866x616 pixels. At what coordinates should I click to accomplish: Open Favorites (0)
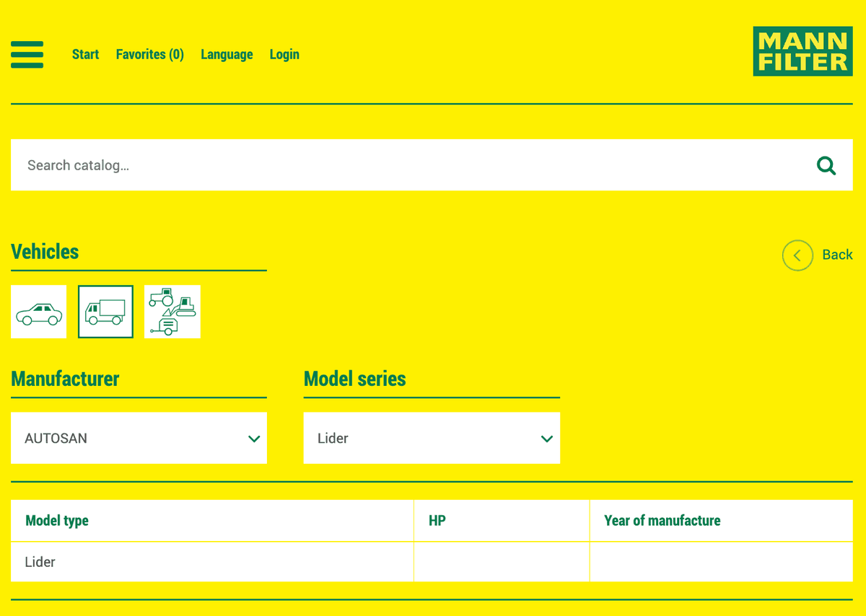[x=150, y=55]
